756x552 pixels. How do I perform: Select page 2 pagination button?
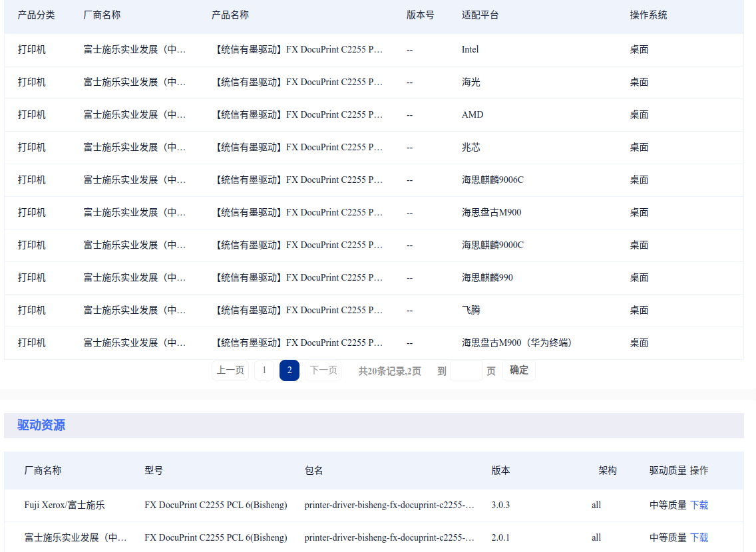point(289,370)
